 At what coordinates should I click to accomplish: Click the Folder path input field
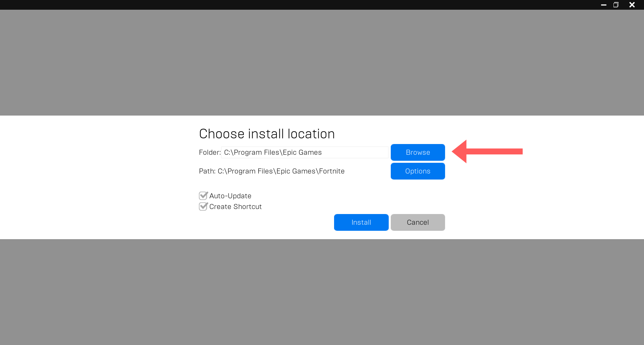pyautogui.click(x=304, y=152)
